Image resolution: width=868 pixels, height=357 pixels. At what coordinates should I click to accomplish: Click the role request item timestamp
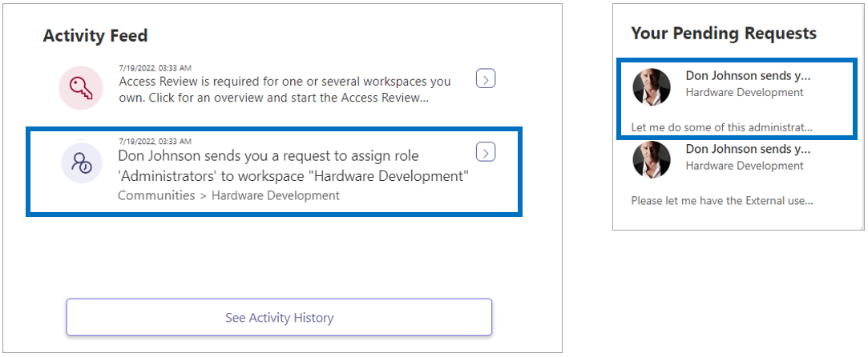[155, 142]
